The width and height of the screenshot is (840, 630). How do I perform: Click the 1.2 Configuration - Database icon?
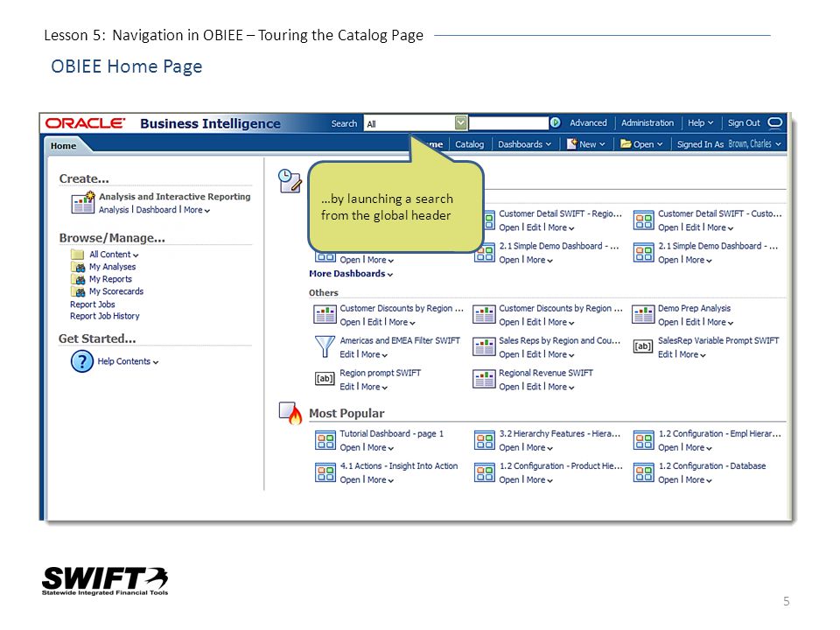[x=644, y=473]
